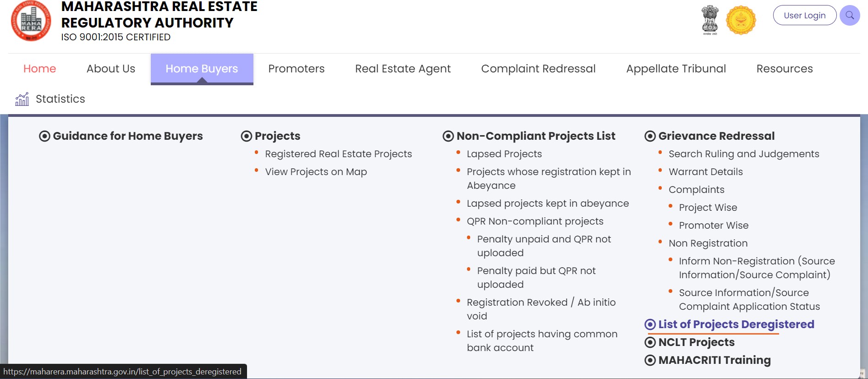Open search using the magnifier icon

tap(850, 15)
